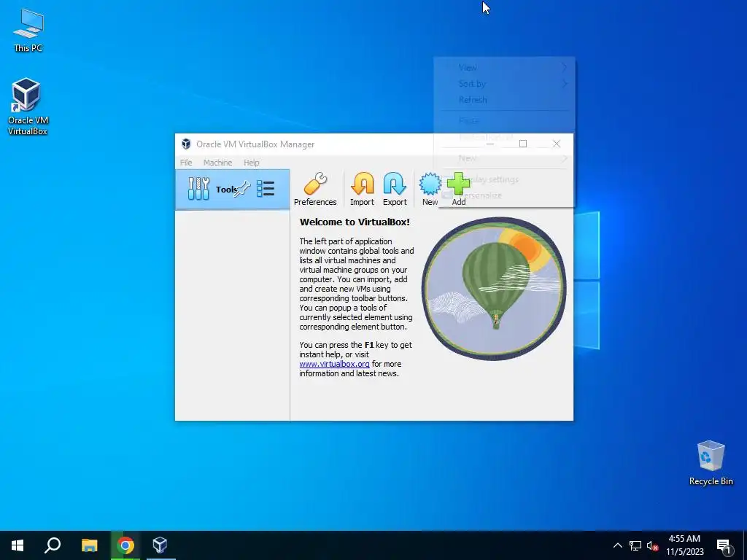Switch to Chrome in taskbar

(x=125, y=545)
